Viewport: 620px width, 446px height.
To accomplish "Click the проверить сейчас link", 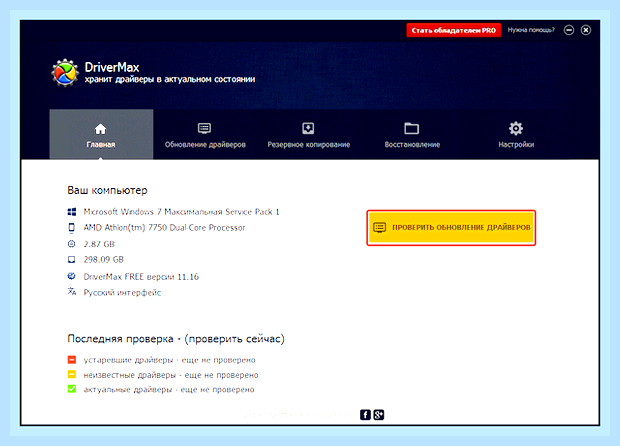I will [234, 339].
